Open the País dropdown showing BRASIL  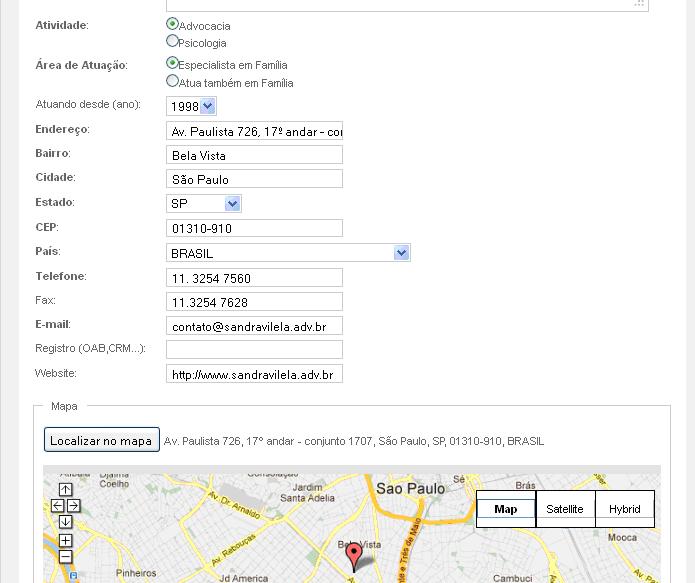click(401, 253)
